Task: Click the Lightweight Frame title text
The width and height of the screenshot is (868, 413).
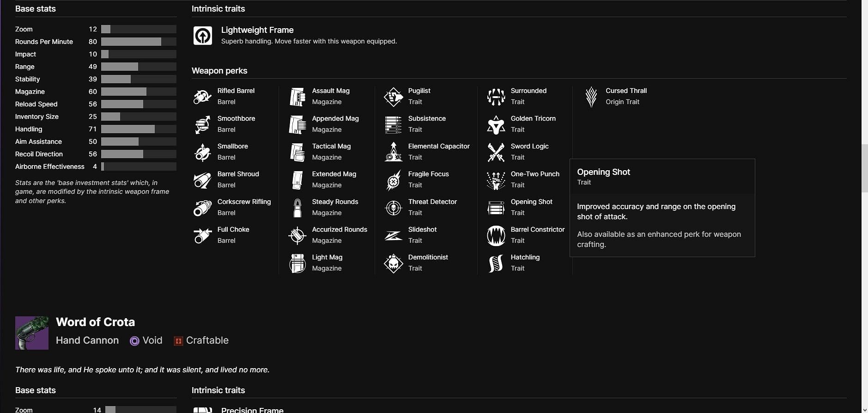Action: [257, 30]
